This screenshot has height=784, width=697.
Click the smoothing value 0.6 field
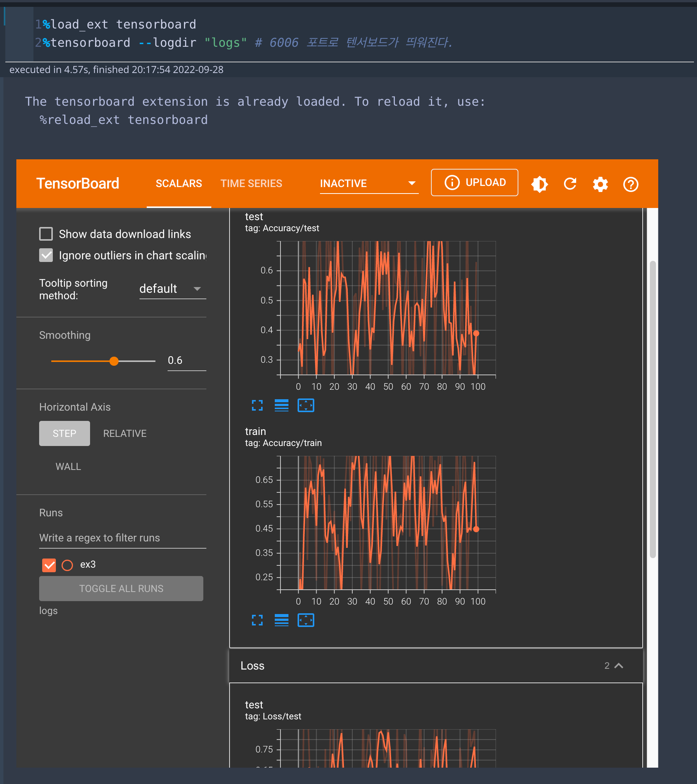pos(187,360)
